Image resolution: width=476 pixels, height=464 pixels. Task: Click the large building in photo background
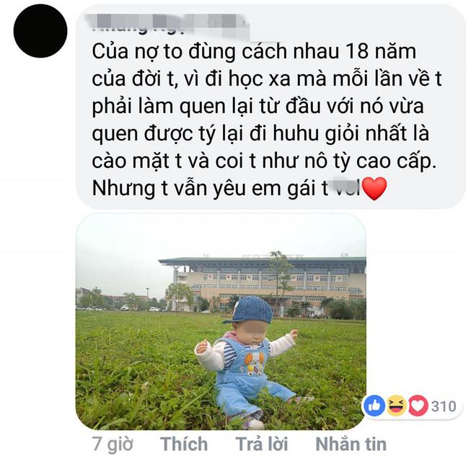[x=263, y=282]
